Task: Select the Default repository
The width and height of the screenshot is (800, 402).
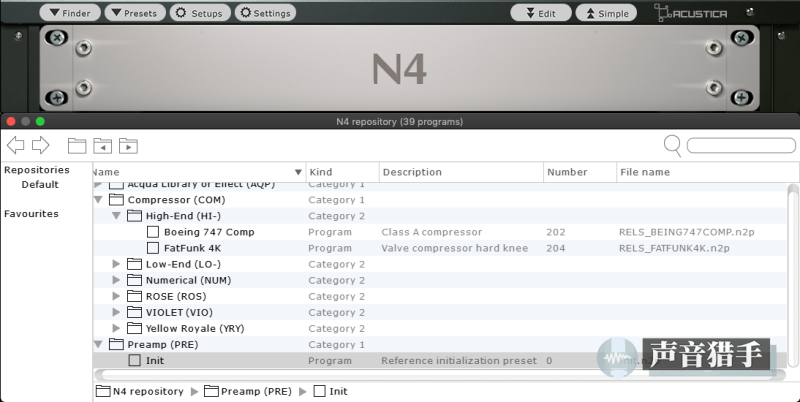Action: [x=40, y=185]
